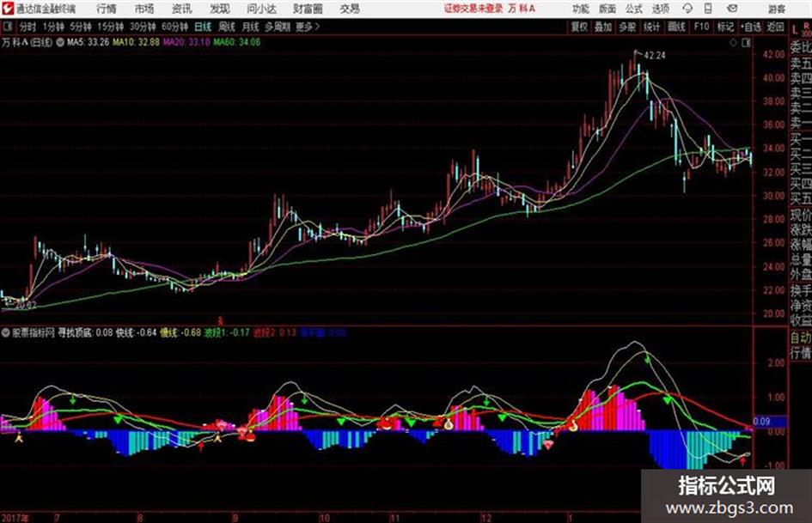Click the 标记 mark button
Screen dimensions: 812x523
(725, 27)
